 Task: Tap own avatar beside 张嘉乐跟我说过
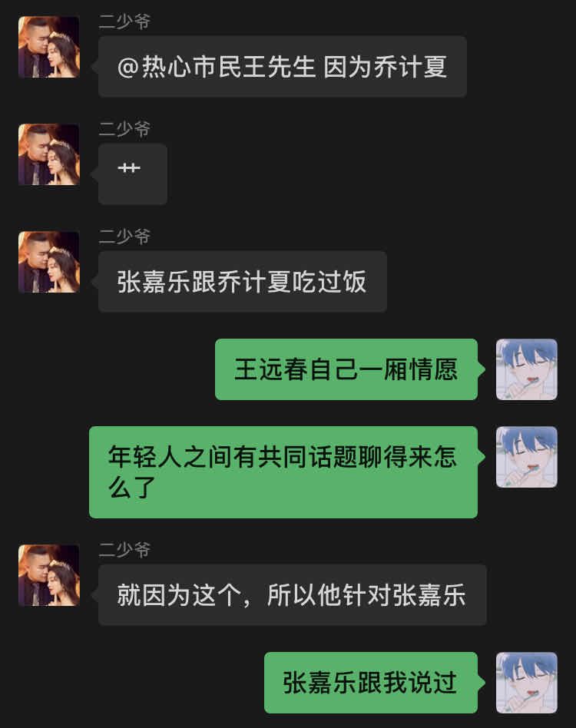tap(527, 683)
